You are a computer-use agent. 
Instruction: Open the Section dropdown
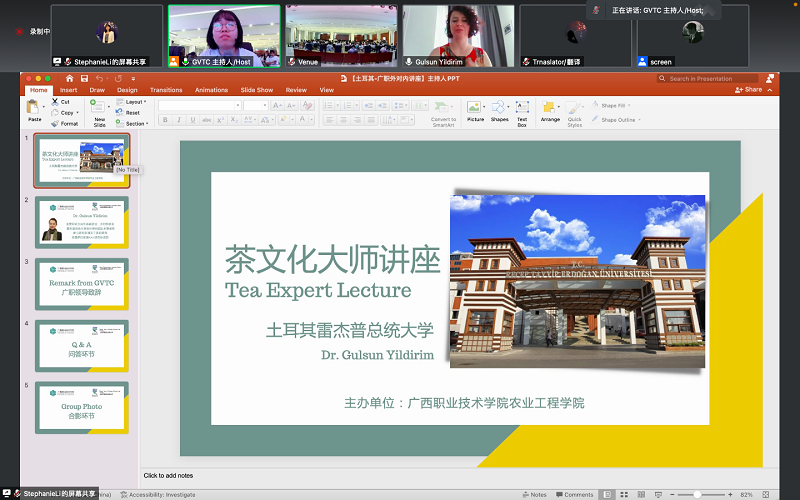pos(133,124)
